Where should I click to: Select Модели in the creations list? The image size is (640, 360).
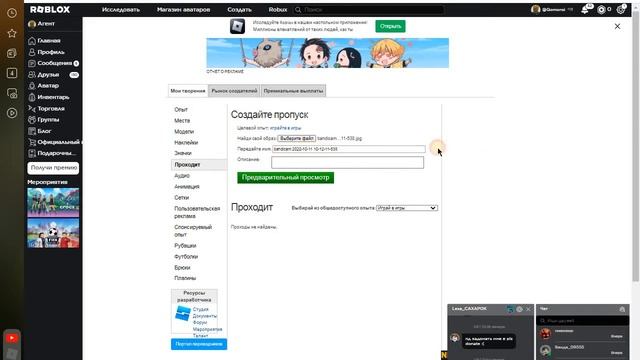tap(184, 131)
